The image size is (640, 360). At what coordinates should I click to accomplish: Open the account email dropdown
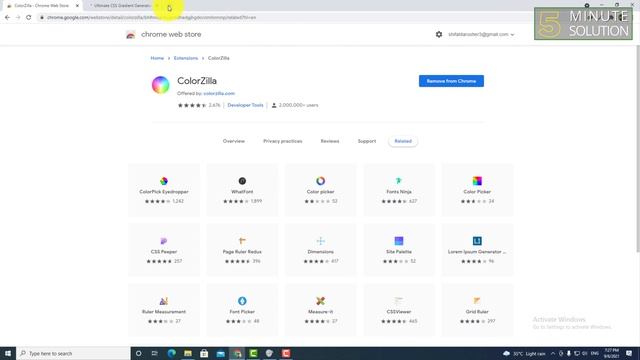click(x=481, y=34)
